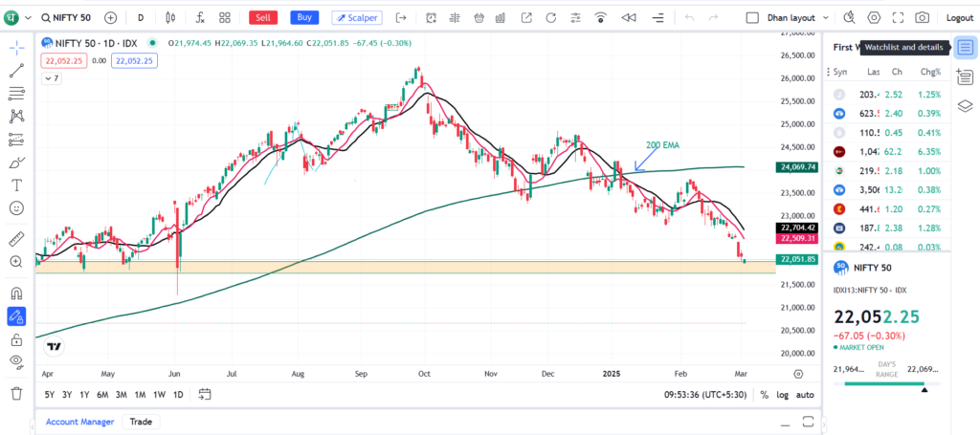
Task: Switch to the Trade tab
Action: pyautogui.click(x=141, y=422)
